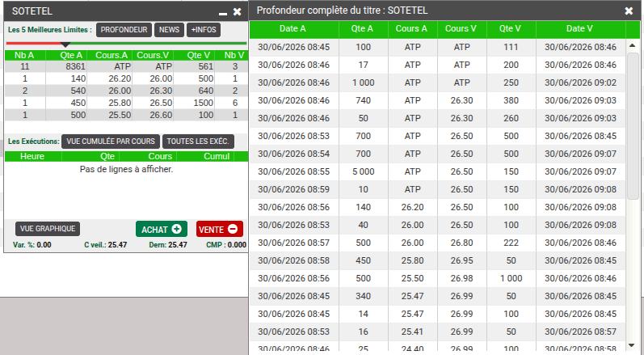644x355 pixels.
Task: Close the SOTETEL panel
Action: pyautogui.click(x=237, y=12)
